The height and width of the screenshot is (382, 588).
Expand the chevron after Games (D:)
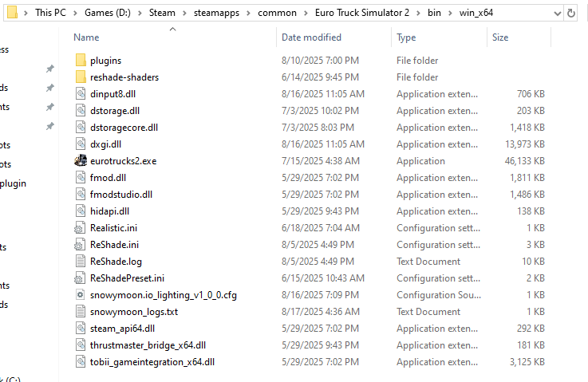click(140, 13)
